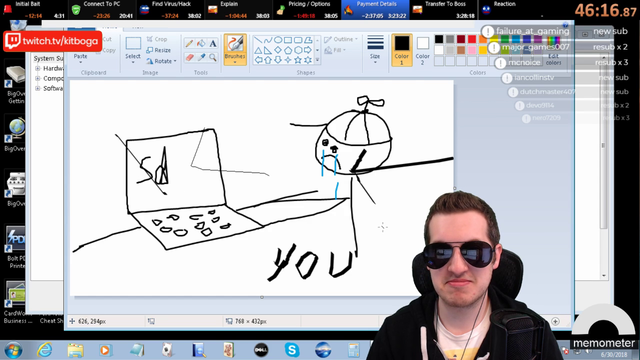Click the Paint zoom in plus button
The height and width of the screenshot is (360, 640).
click(556, 321)
